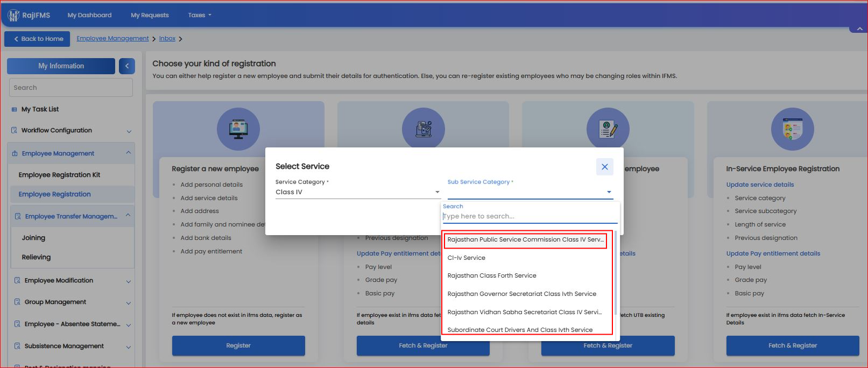Viewport: 868px width, 368px height.
Task: Click the Workflow Configuration icon
Action: pyautogui.click(x=14, y=130)
